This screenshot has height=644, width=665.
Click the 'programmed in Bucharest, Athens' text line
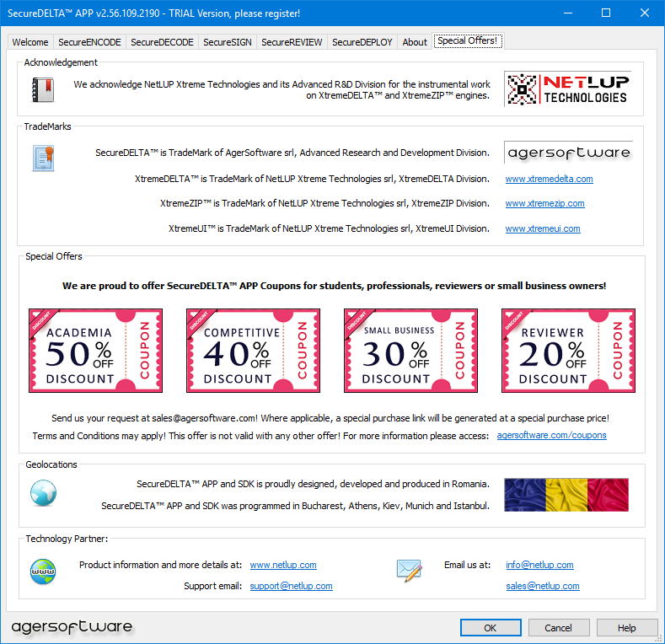point(295,506)
